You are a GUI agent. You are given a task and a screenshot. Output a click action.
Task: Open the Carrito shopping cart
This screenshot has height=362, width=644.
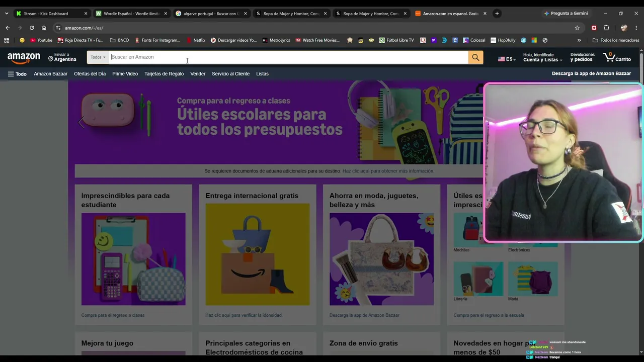click(617, 57)
